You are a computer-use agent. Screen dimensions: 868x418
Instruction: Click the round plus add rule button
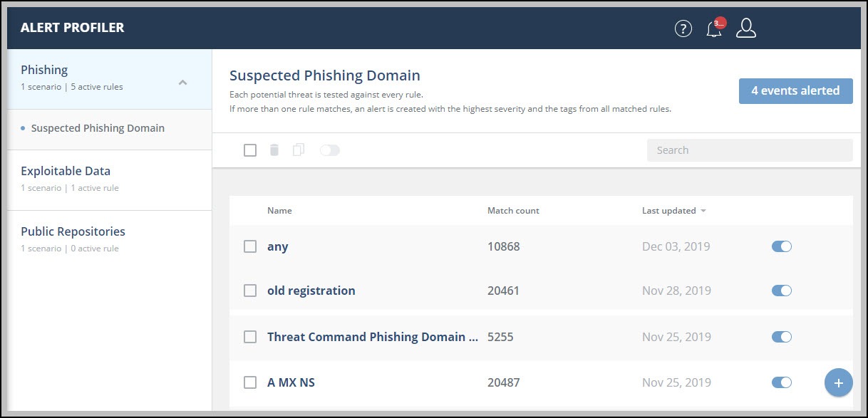tap(838, 382)
